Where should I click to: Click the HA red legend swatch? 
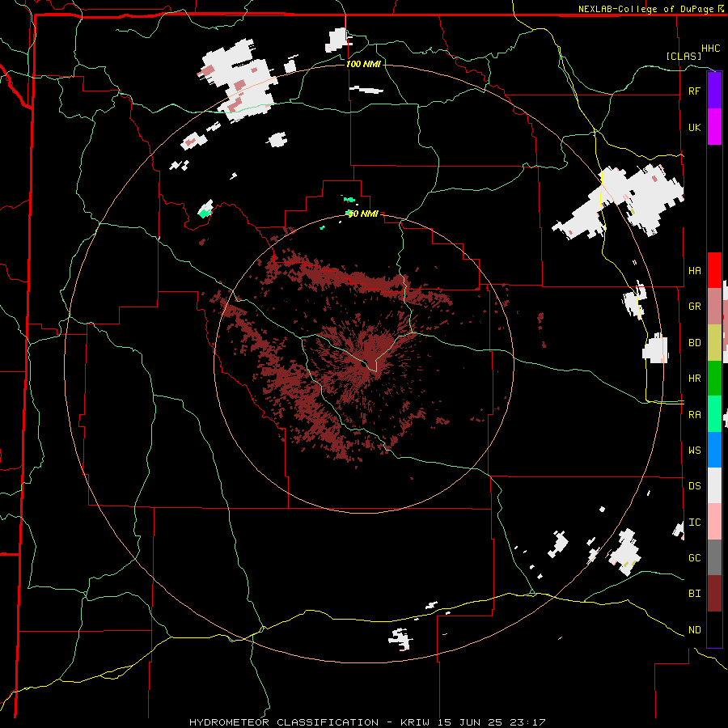714,270
